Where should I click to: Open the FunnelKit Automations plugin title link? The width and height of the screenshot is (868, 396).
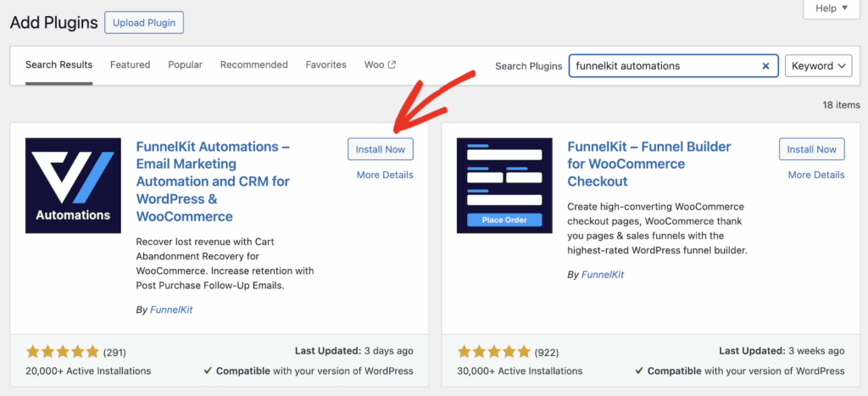click(213, 181)
